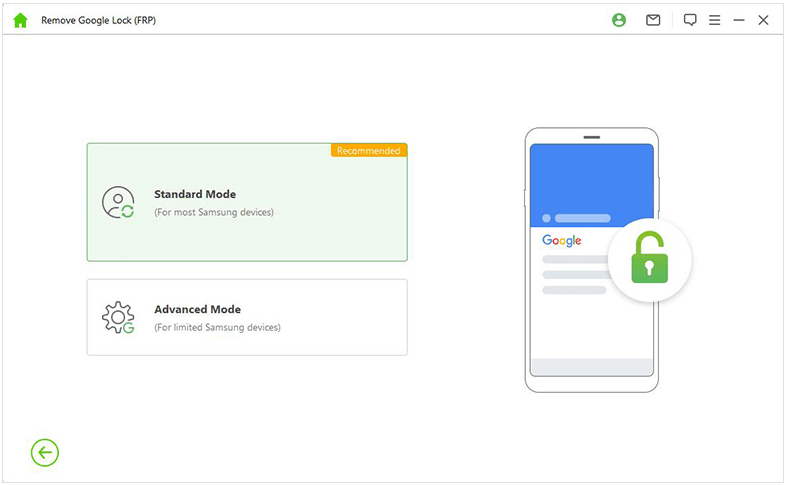The width and height of the screenshot is (787, 485).
Task: Click the green unlocked padlock icon
Action: point(649,257)
